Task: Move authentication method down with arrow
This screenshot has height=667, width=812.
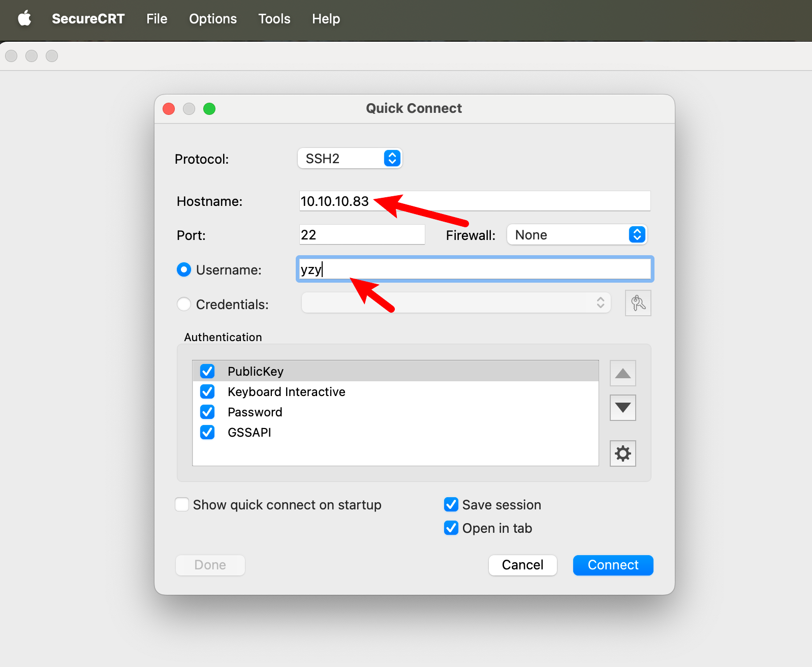Action: point(622,408)
